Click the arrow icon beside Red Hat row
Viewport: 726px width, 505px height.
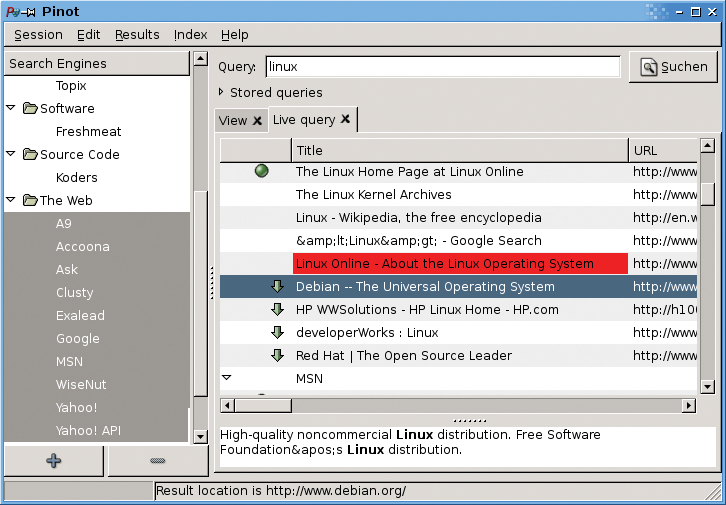click(277, 355)
